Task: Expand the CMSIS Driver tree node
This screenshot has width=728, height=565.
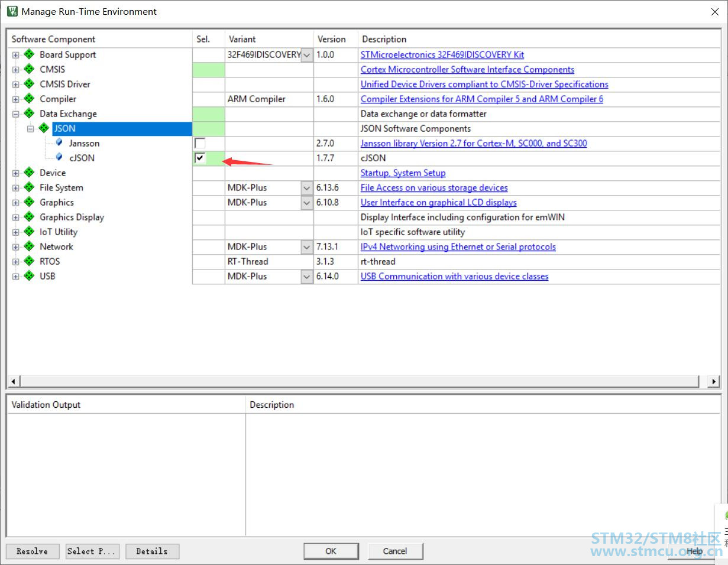Action: pos(15,85)
